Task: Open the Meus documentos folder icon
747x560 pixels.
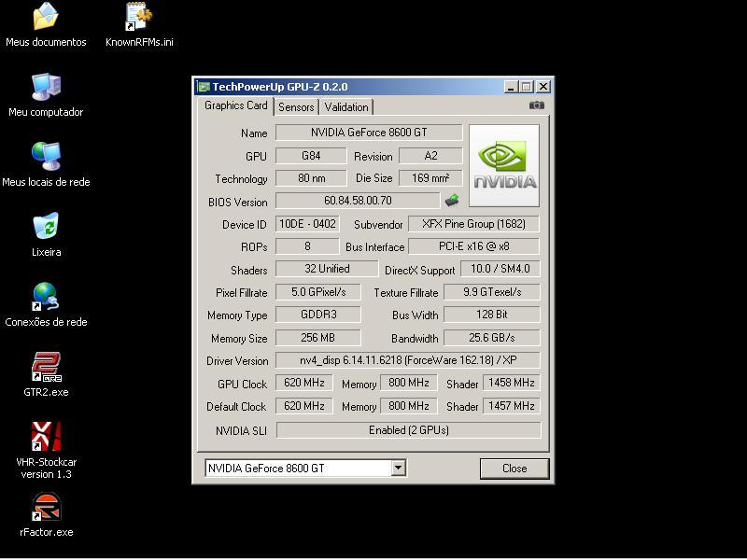Action: tap(46, 17)
